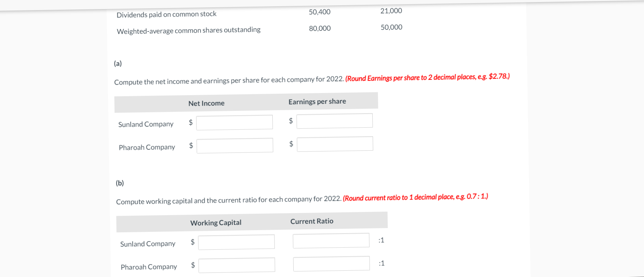Click the Current Ratio box for Pharoah Company
Viewport: 644px width, 277px height.
tap(331, 263)
